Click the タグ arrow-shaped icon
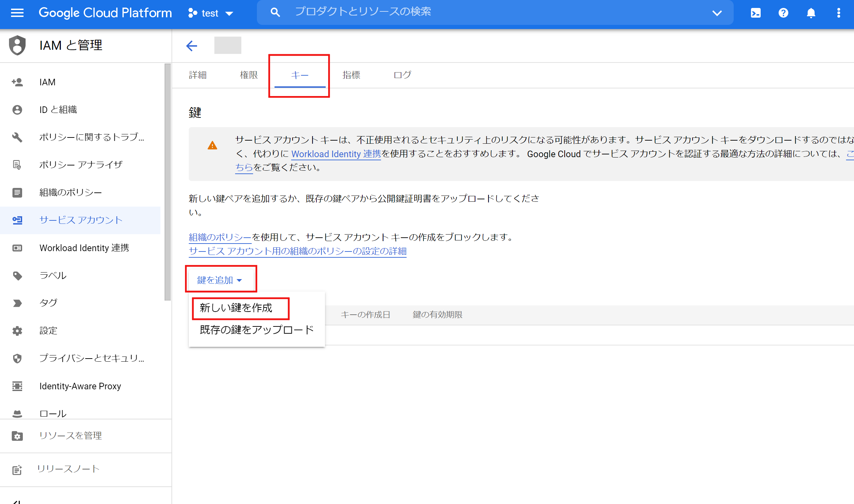Viewport: 854px width, 504px height. pos(17,303)
